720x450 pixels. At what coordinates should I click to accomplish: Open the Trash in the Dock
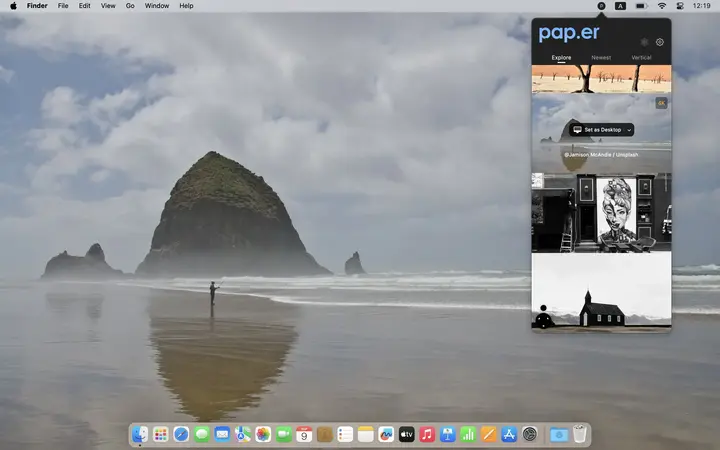point(579,434)
